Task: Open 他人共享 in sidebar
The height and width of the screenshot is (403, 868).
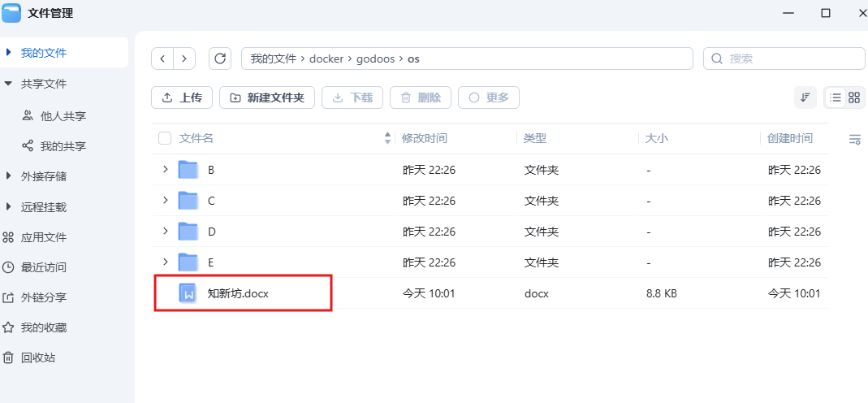Action: point(63,116)
